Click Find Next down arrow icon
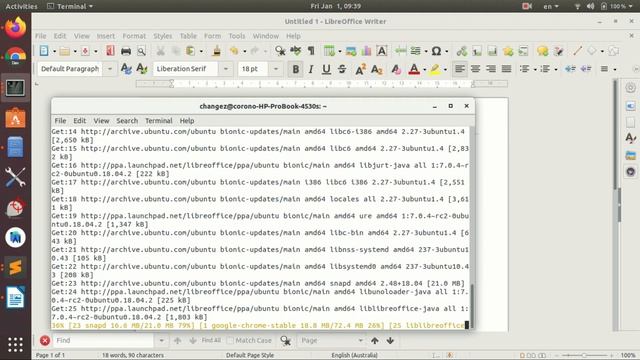The width and height of the screenshot is (640, 360). click(193, 340)
